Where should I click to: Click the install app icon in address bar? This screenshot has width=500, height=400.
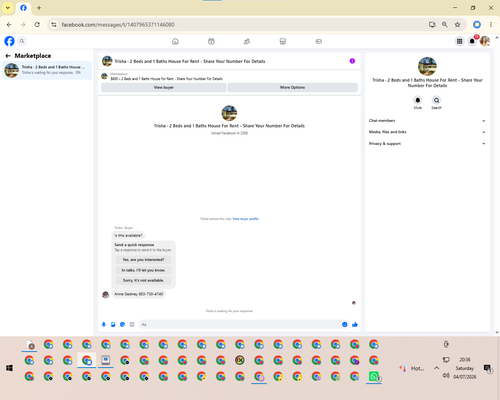[432, 25]
